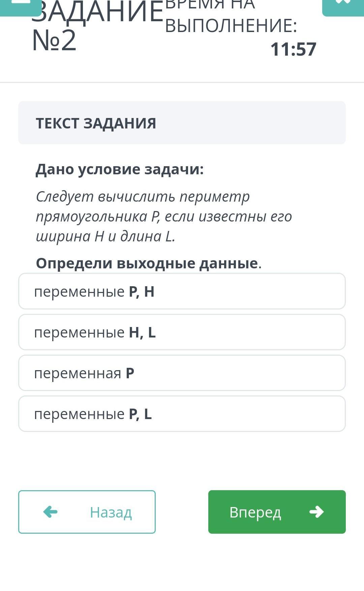Go back with the Назад button
Viewport: 364px width, 591px height.
click(87, 512)
